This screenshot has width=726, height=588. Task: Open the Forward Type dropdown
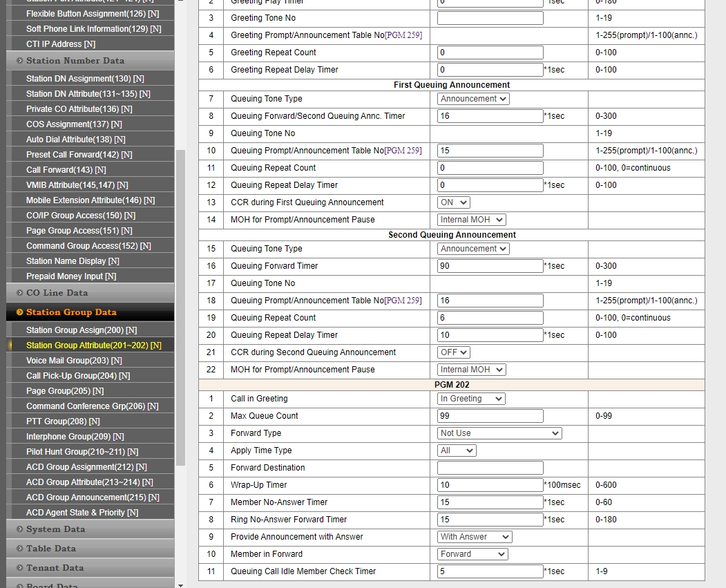coord(499,433)
